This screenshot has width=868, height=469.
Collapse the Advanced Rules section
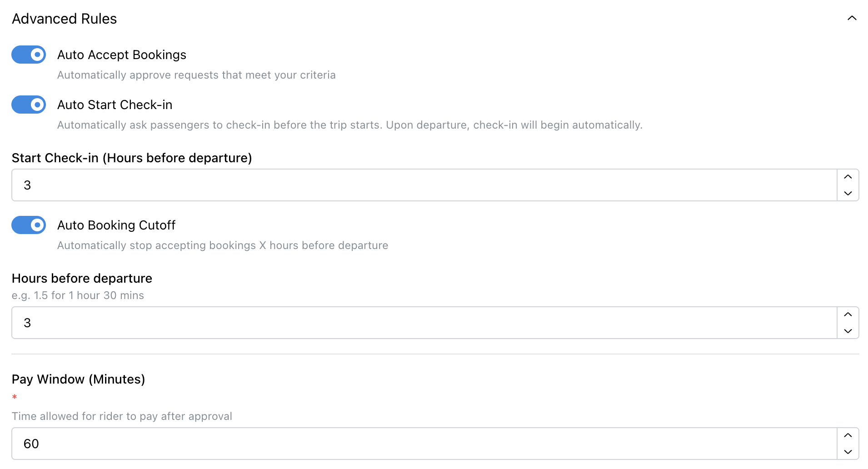(852, 18)
